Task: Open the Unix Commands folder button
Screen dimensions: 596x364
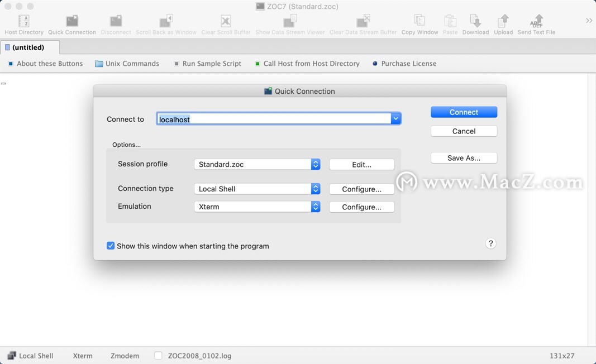Action: click(x=127, y=64)
